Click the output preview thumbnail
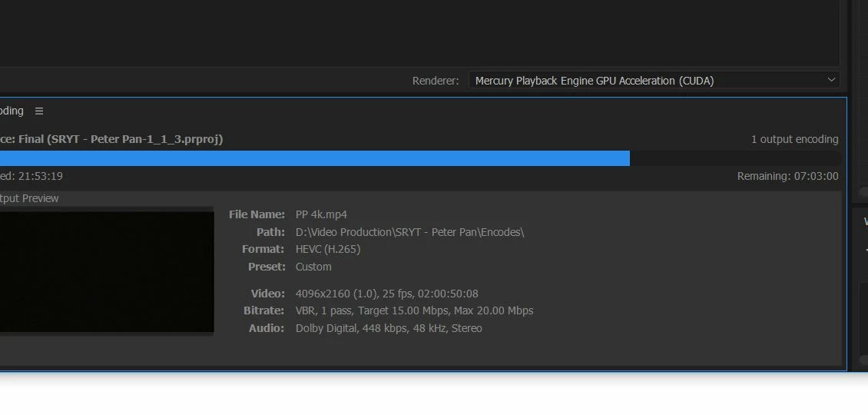This screenshot has width=868, height=415. 106,272
